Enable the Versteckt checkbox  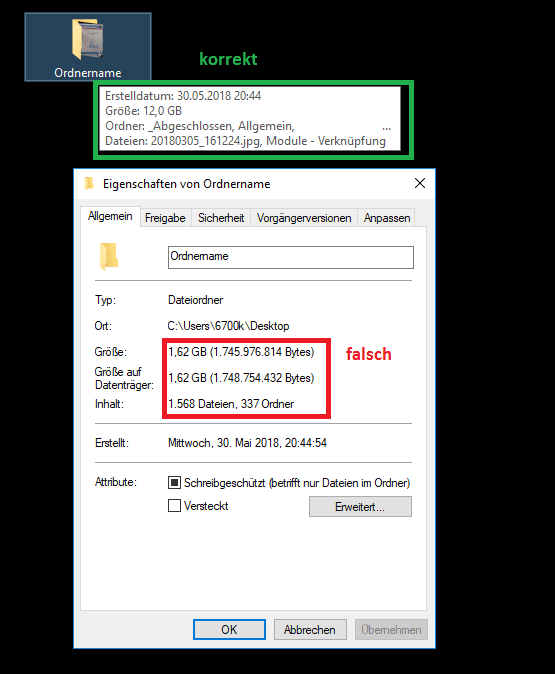(174, 506)
